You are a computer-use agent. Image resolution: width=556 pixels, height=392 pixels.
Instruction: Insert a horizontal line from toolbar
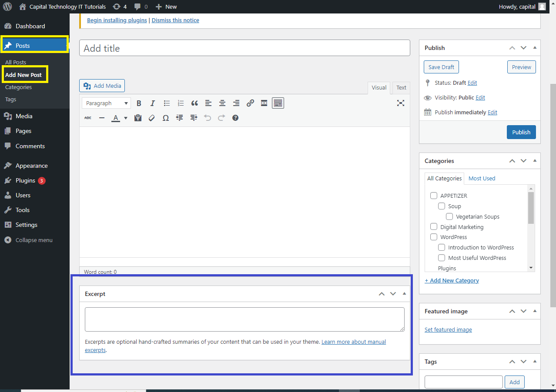coord(102,118)
